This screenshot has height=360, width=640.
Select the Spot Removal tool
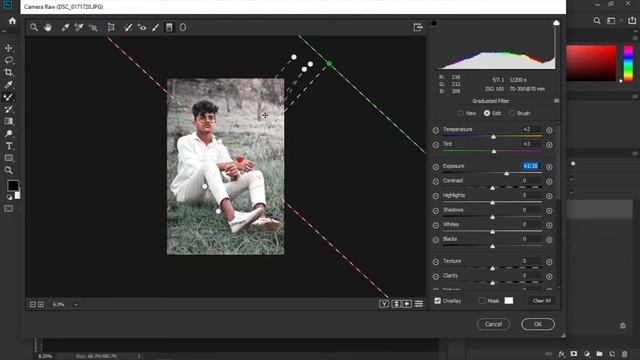pos(128,27)
